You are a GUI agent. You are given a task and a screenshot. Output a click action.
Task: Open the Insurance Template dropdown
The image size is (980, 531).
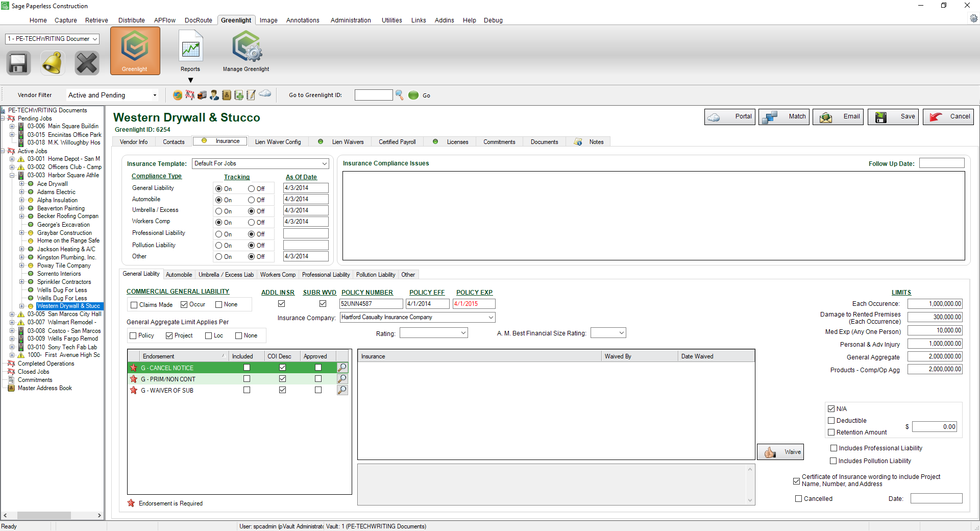[x=324, y=164]
